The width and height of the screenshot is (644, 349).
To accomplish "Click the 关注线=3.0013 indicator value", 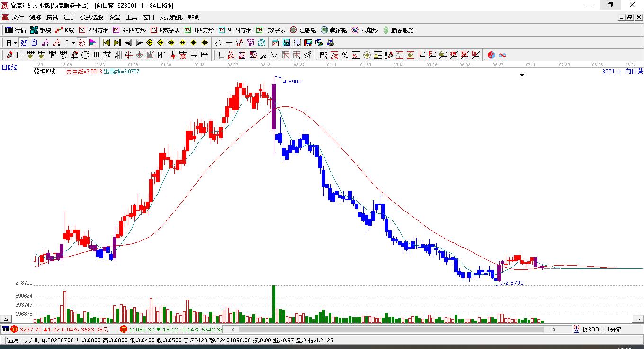I will (84, 72).
